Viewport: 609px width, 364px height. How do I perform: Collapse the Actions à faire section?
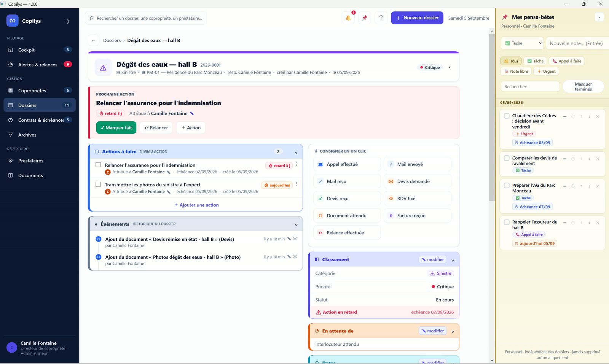point(296,152)
